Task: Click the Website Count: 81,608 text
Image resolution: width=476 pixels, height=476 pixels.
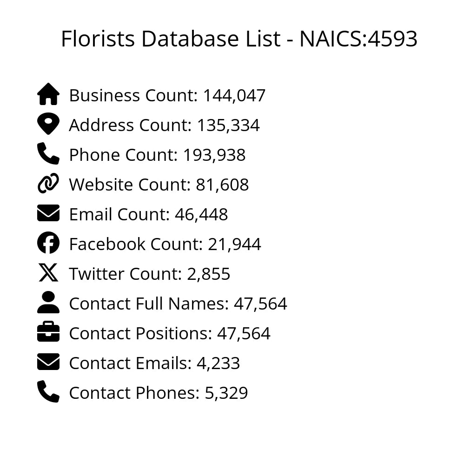Action: click(159, 185)
